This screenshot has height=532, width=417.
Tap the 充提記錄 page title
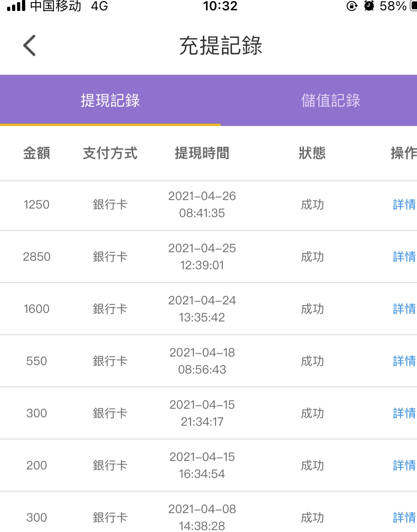pos(221,45)
